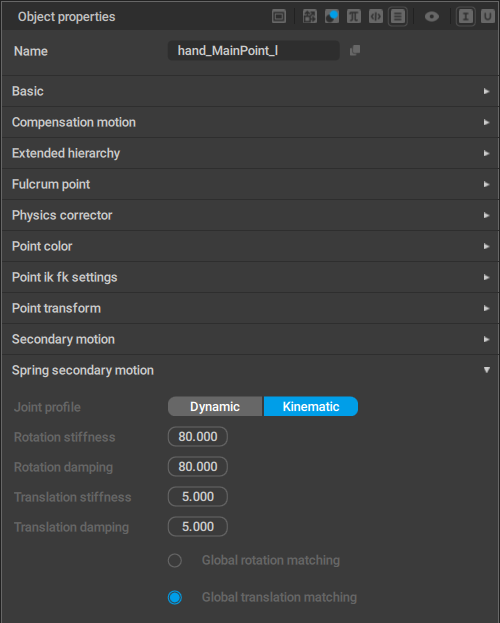This screenshot has width=500, height=623.
Task: Disable Global translation matching radio button
Action: 175,597
